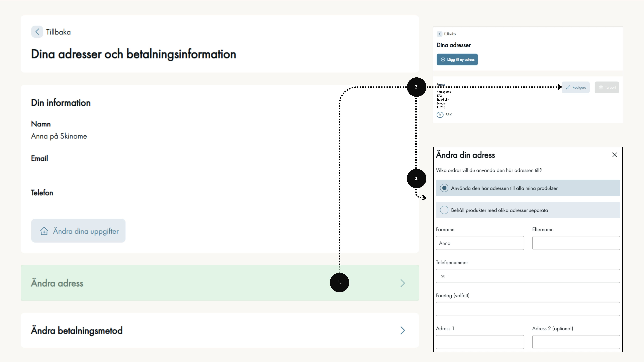Click the Efternamn input field
The image size is (644, 362).
(576, 243)
